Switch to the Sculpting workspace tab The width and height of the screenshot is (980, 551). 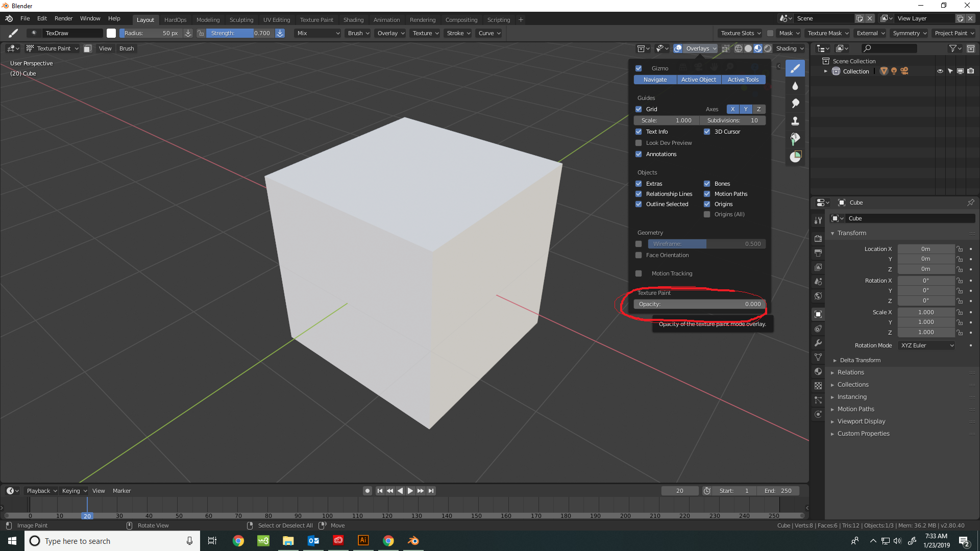point(241,20)
